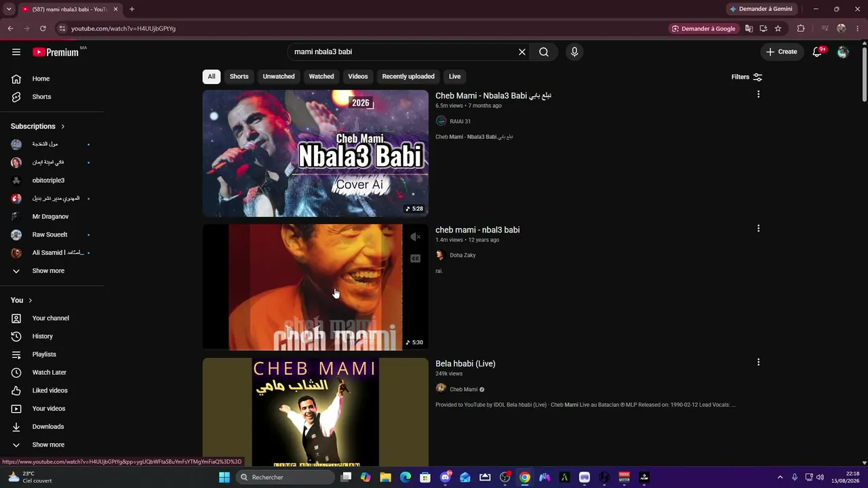
Task: Open more actions for Bela hbabi (Live)
Action: (x=758, y=362)
